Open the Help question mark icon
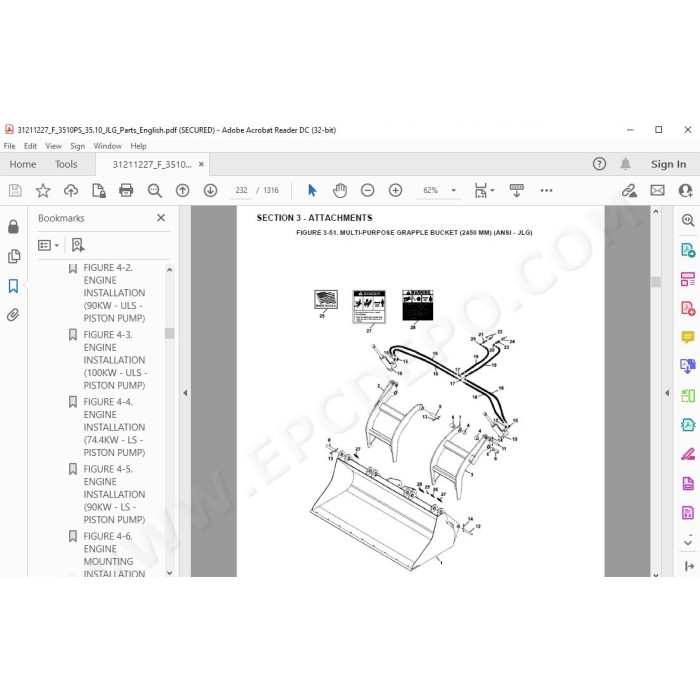 coord(599,164)
